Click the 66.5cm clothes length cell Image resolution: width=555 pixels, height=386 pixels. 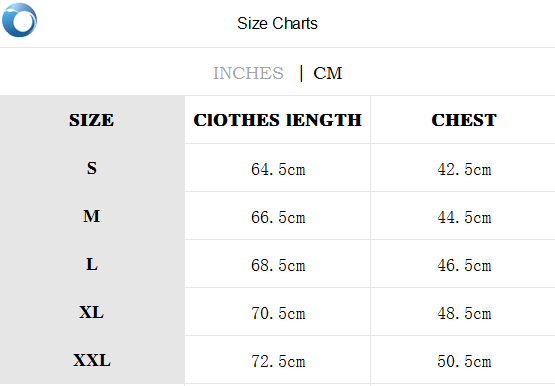pos(278,217)
